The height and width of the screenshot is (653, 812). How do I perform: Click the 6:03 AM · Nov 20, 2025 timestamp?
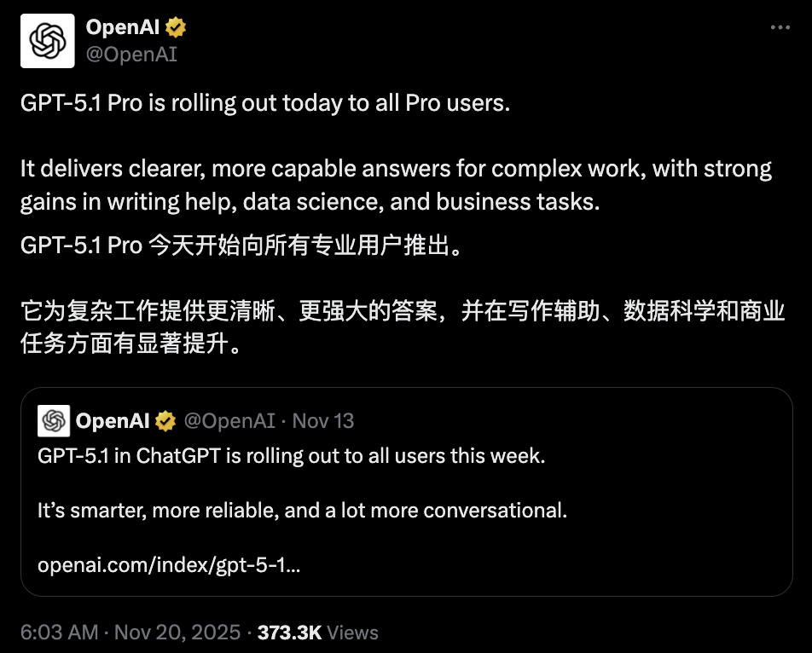(x=130, y=633)
